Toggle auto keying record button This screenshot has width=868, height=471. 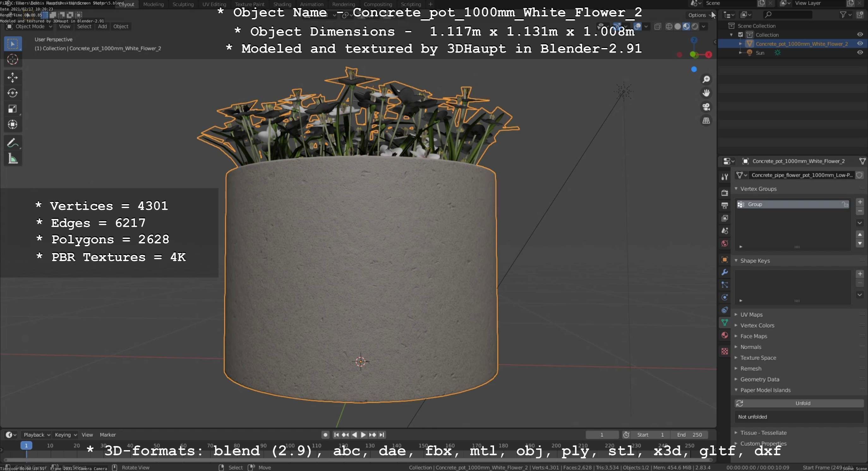(325, 435)
